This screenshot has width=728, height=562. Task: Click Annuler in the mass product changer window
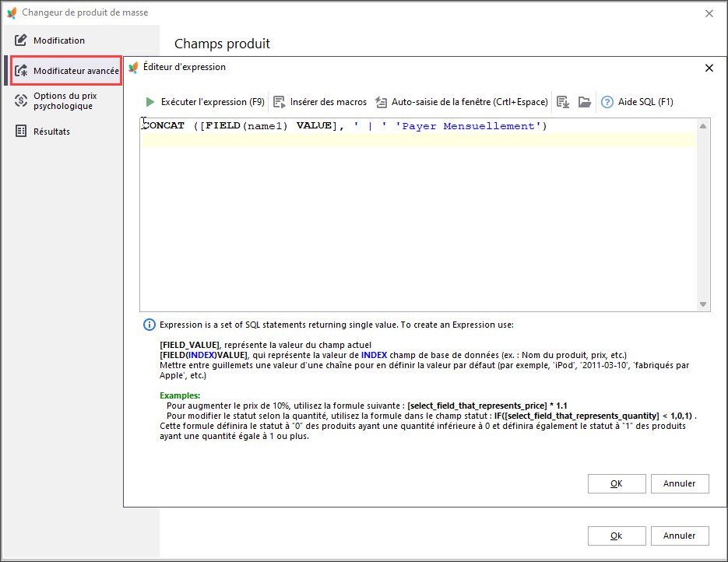680,536
